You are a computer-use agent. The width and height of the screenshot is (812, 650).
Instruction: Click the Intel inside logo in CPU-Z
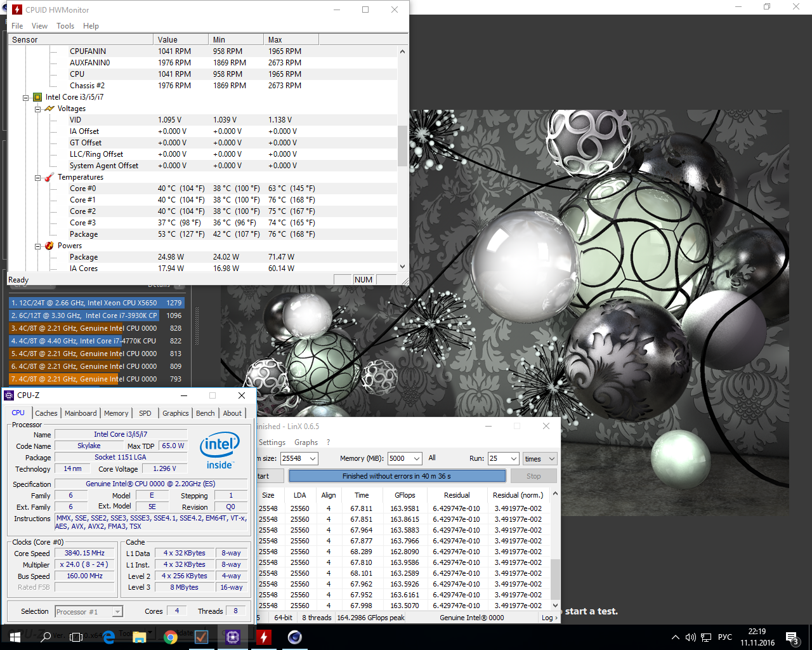[x=219, y=451]
